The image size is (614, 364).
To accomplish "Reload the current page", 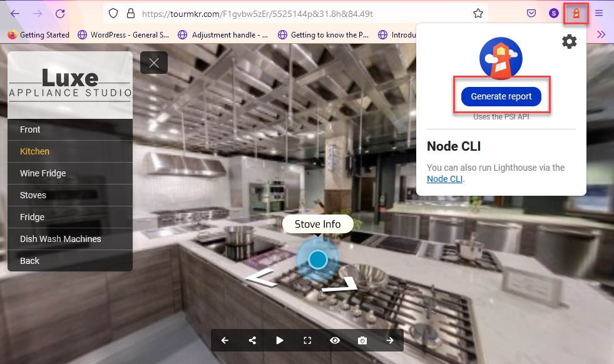I will [x=60, y=14].
